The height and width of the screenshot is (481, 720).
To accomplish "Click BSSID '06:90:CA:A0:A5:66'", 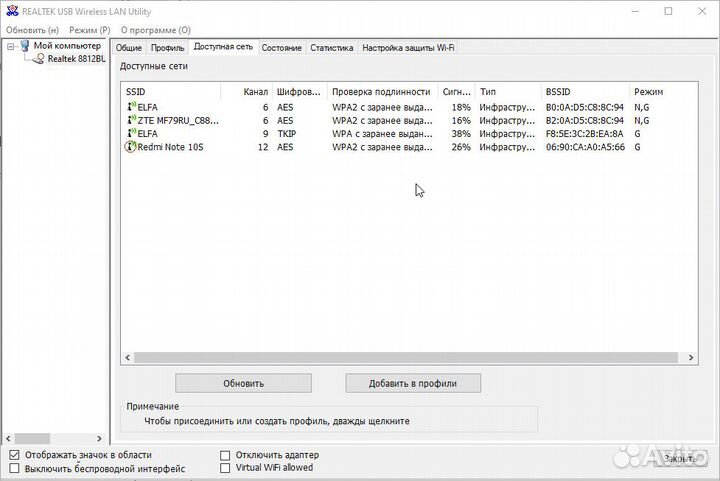I will (x=585, y=147).
